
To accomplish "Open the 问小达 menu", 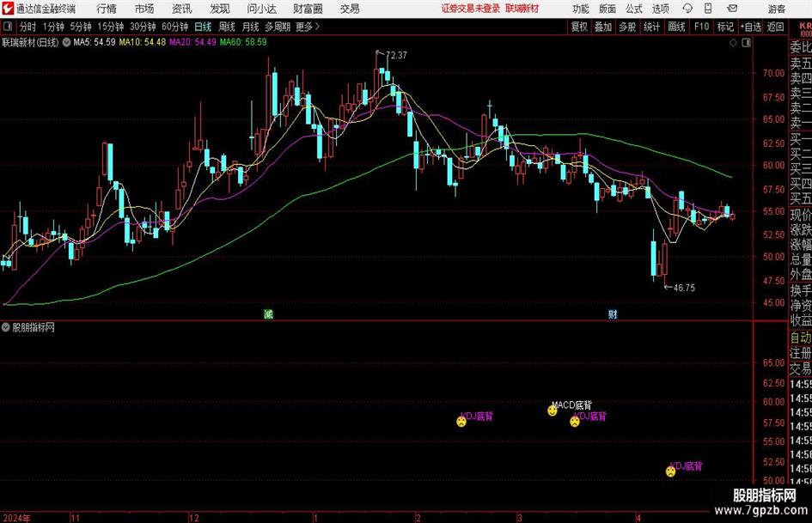I will click(261, 9).
